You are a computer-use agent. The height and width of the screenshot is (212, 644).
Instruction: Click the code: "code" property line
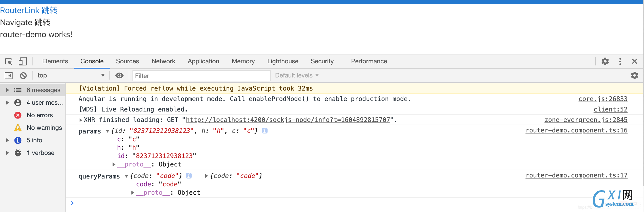tap(159, 184)
